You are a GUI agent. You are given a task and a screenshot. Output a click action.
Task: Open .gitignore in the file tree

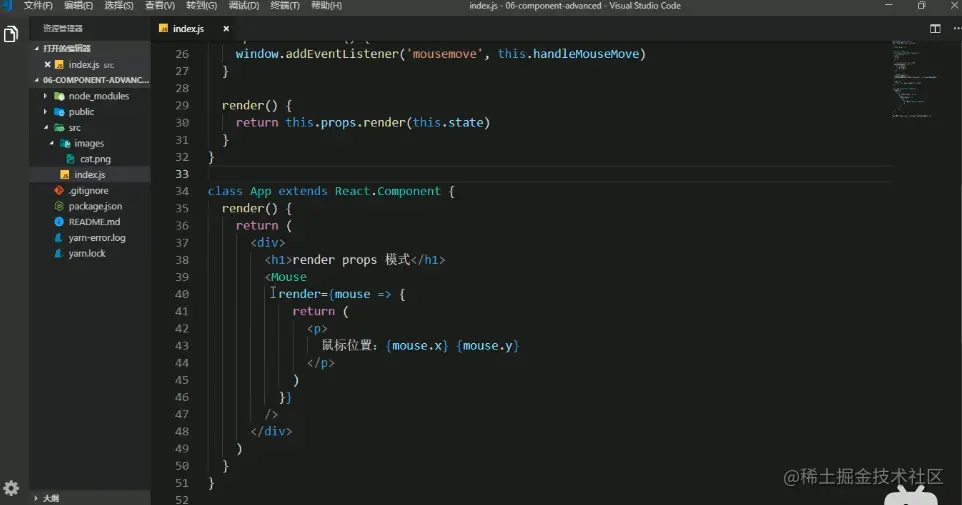(88, 191)
